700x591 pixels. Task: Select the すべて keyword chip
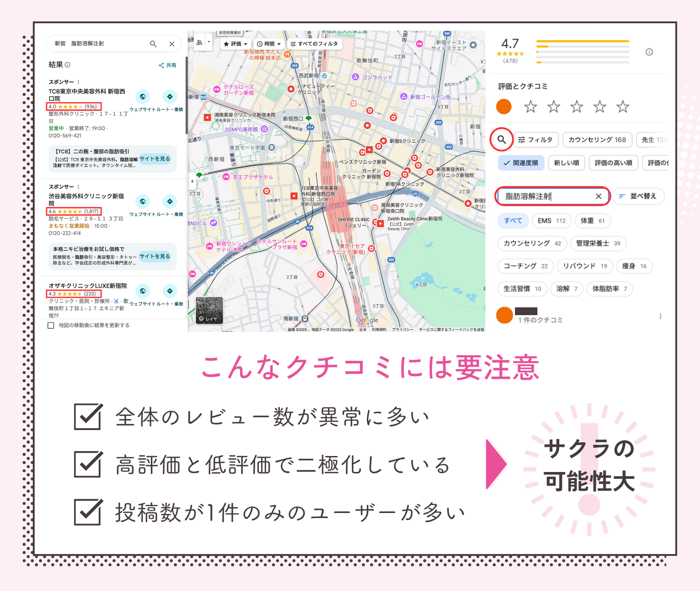pyautogui.click(x=513, y=221)
